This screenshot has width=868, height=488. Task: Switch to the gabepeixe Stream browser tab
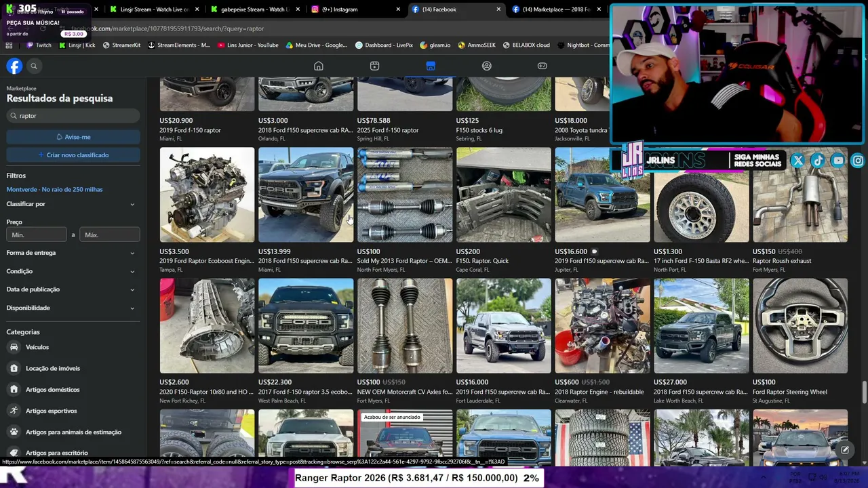click(x=254, y=9)
